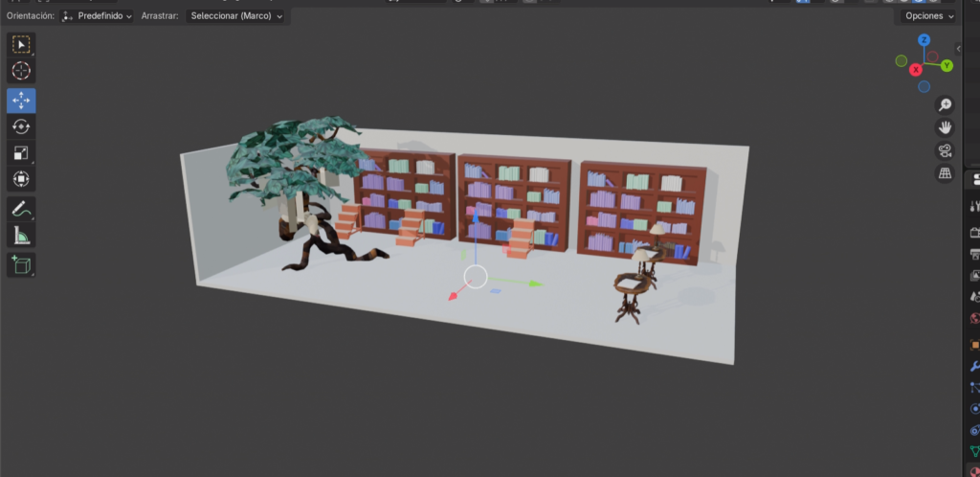Open World properties red globe tab
980x477 pixels.
coord(973,318)
